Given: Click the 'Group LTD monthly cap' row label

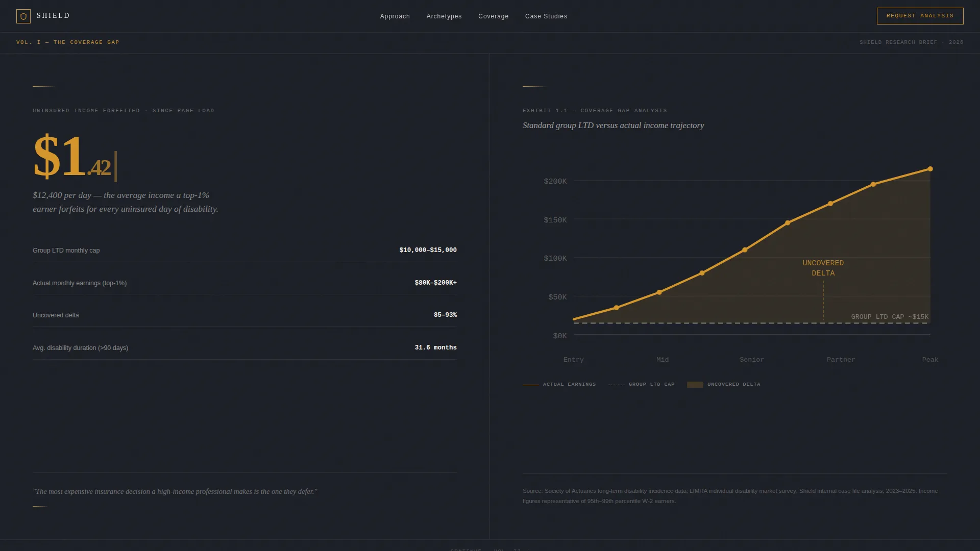Looking at the screenshot, I should click(66, 251).
